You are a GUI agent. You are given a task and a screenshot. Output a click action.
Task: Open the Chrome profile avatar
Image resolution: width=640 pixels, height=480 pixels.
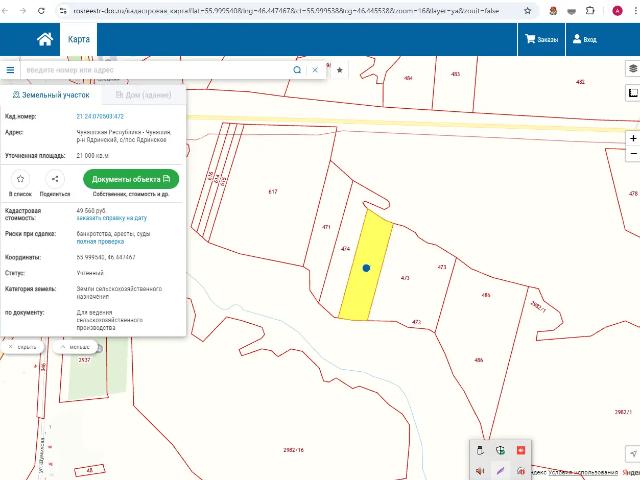point(617,11)
